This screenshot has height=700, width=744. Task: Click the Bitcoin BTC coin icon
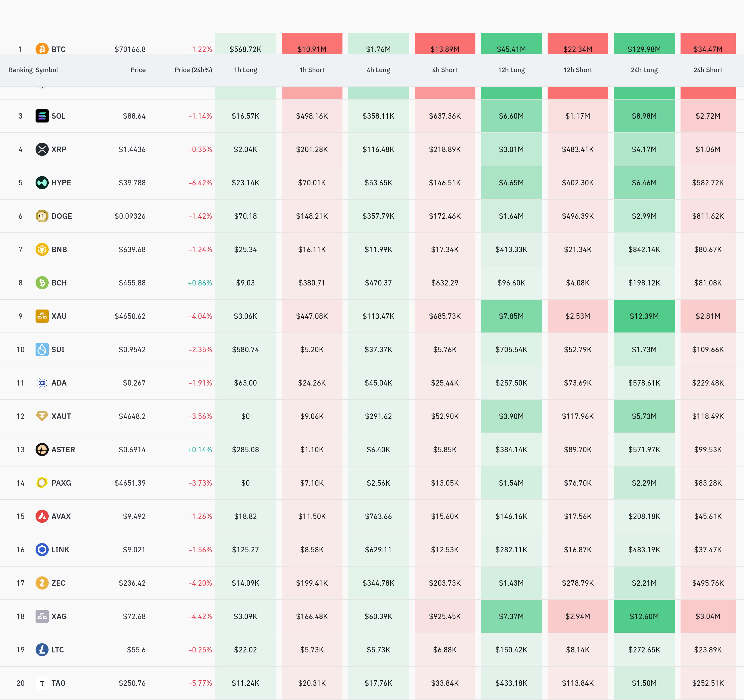tap(42, 49)
